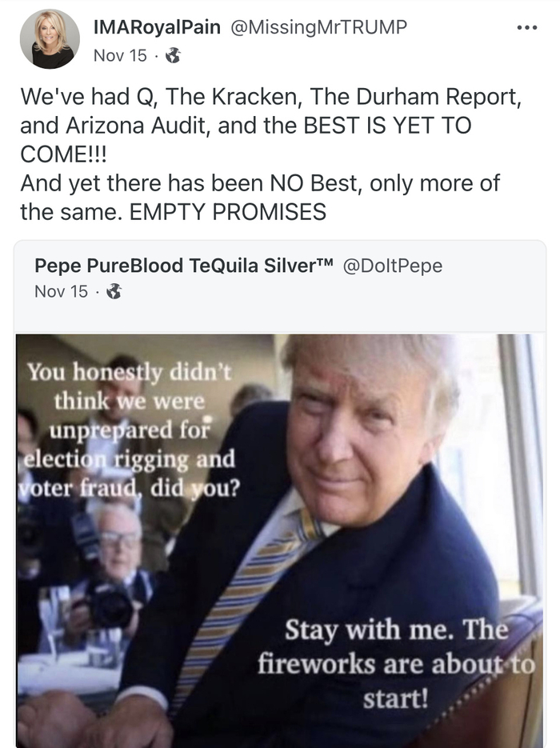Click the globe visibility icon beside Nov 15

click(x=173, y=56)
